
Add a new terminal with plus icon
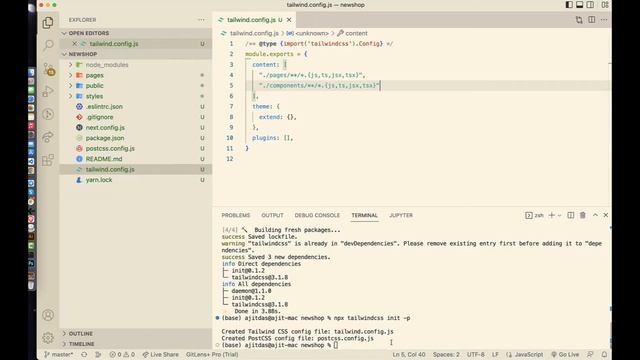coord(551,215)
